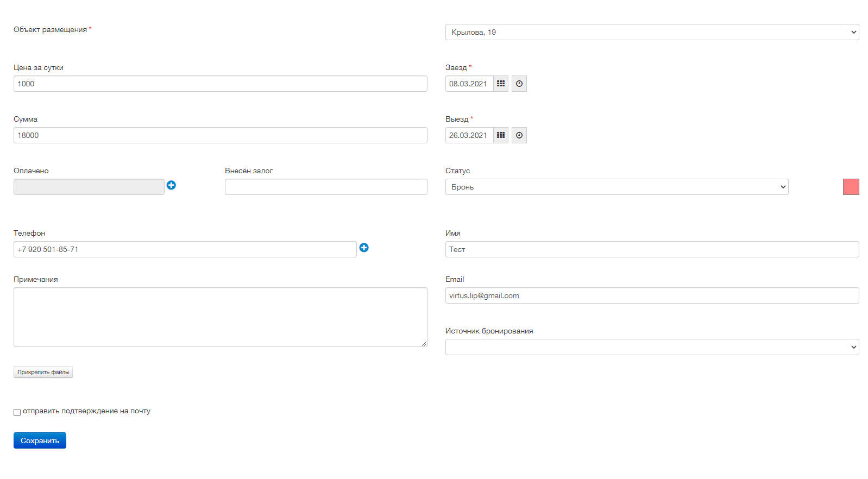Click the Статус label

(x=457, y=171)
